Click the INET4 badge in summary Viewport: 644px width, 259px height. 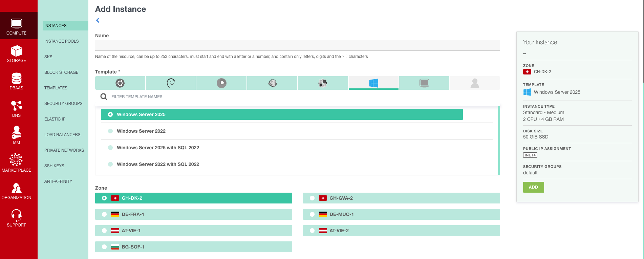click(530, 155)
